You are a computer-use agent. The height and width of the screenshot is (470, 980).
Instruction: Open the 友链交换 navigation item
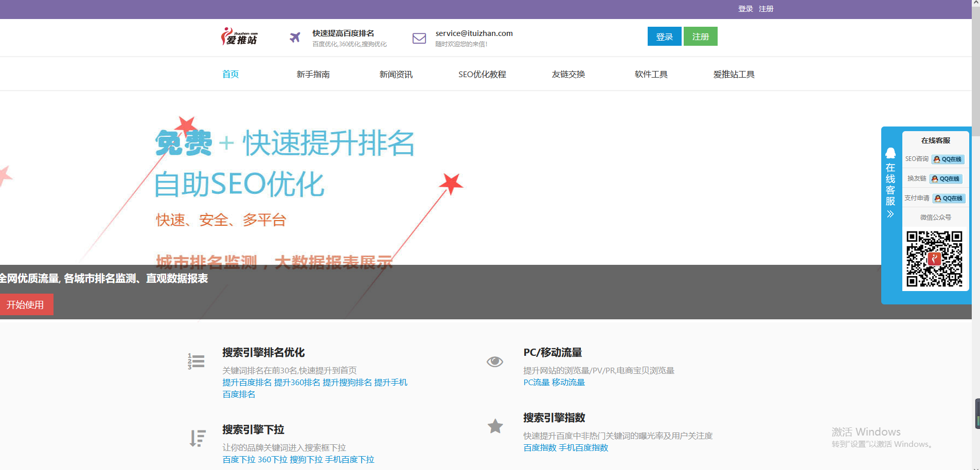tap(568, 75)
